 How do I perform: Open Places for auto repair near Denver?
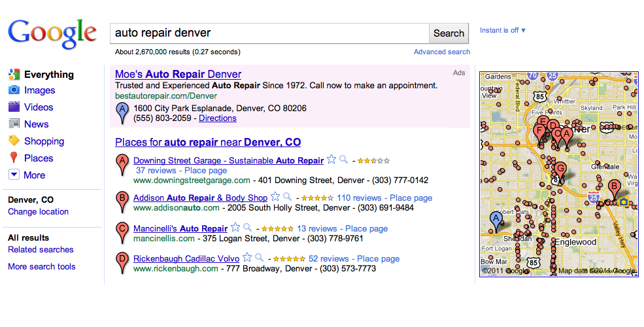pyautogui.click(x=208, y=142)
